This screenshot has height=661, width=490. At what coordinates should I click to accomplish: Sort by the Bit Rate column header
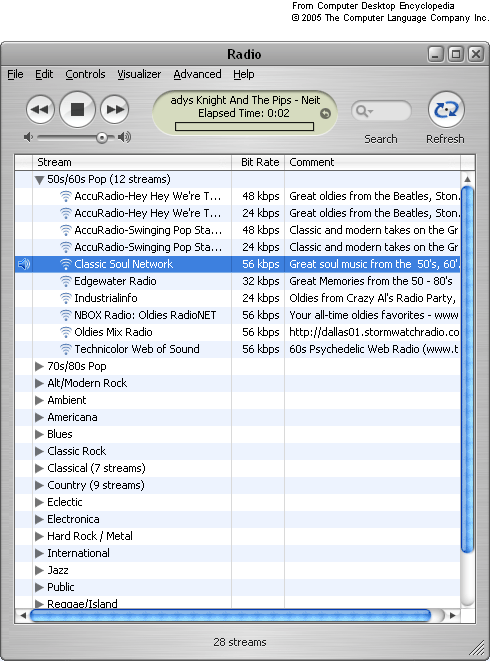tap(258, 162)
